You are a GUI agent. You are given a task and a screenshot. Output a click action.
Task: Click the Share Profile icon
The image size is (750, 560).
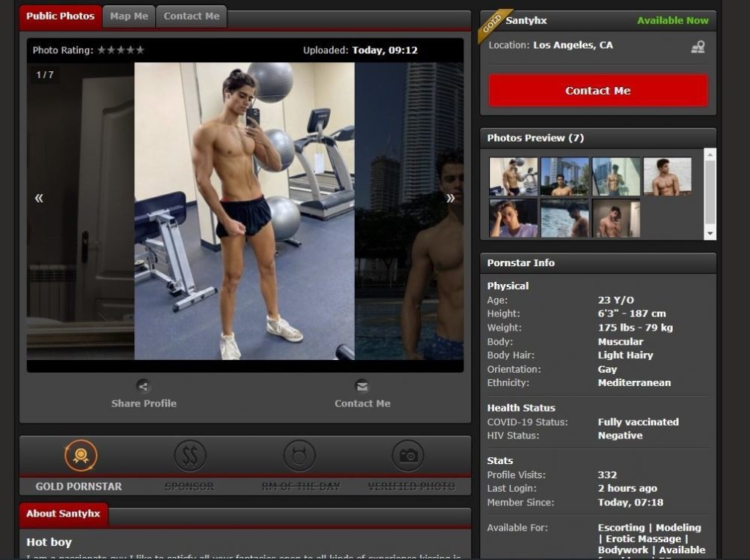(143, 387)
